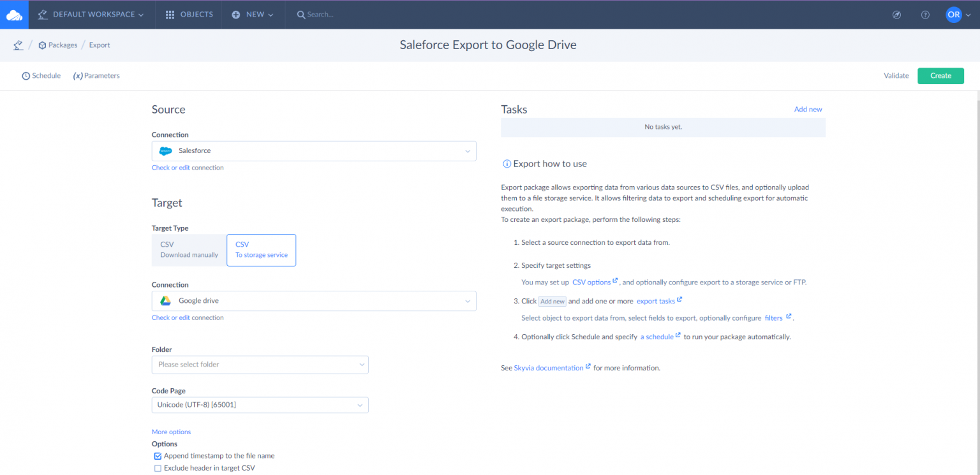
Task: Enable Exclude header in target CSV
Action: pos(158,468)
